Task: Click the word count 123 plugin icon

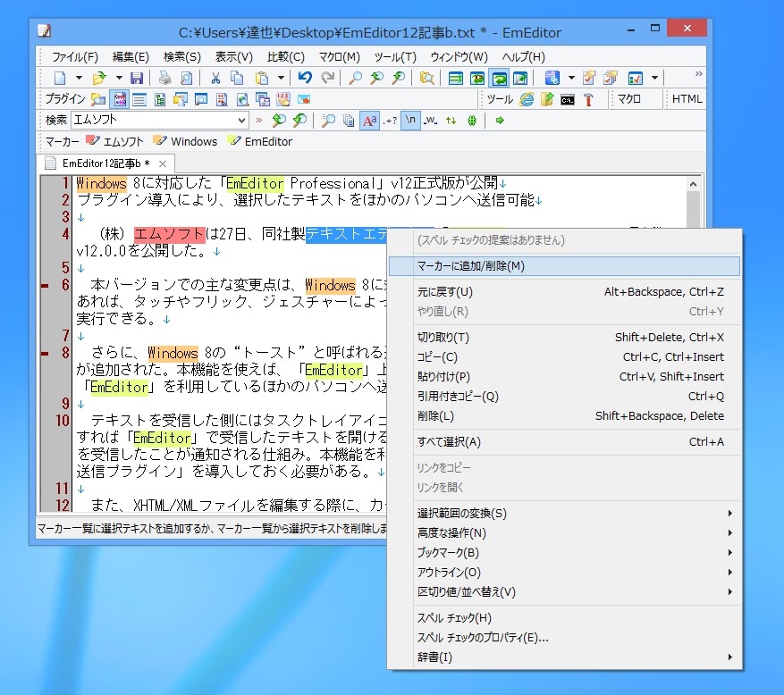Action: 283,99
